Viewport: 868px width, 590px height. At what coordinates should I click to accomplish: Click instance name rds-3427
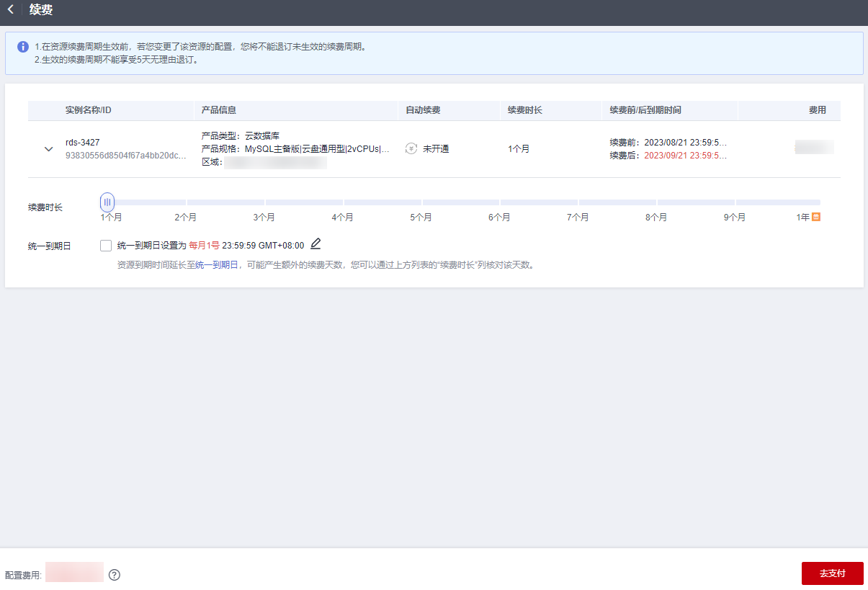tap(83, 143)
